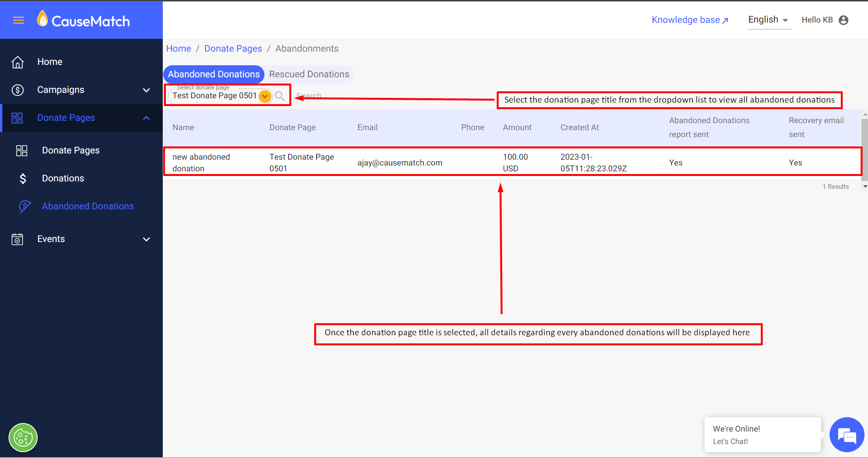Viewport: 868px width, 458px height.
Task: Click the magnifier search icon
Action: click(x=280, y=96)
